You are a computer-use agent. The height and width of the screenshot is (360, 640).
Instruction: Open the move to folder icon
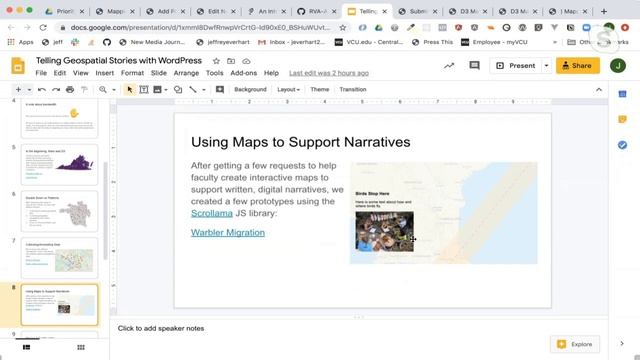tap(231, 61)
